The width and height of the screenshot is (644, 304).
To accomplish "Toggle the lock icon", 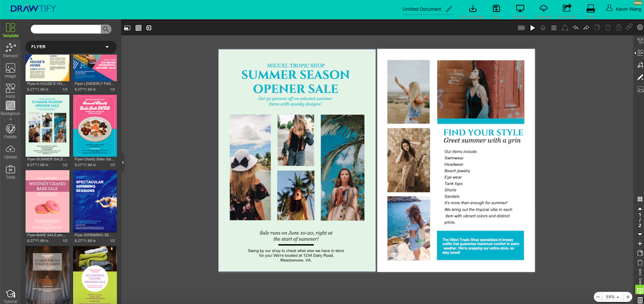I will [618, 28].
